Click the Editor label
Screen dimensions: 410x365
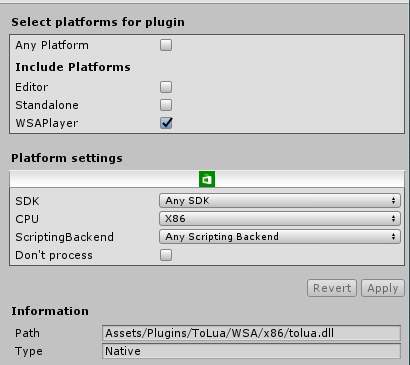click(x=32, y=87)
